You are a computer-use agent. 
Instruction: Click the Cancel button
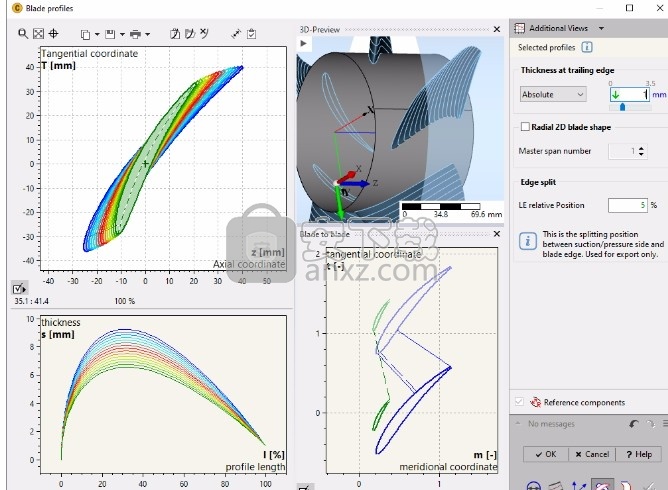pos(592,454)
